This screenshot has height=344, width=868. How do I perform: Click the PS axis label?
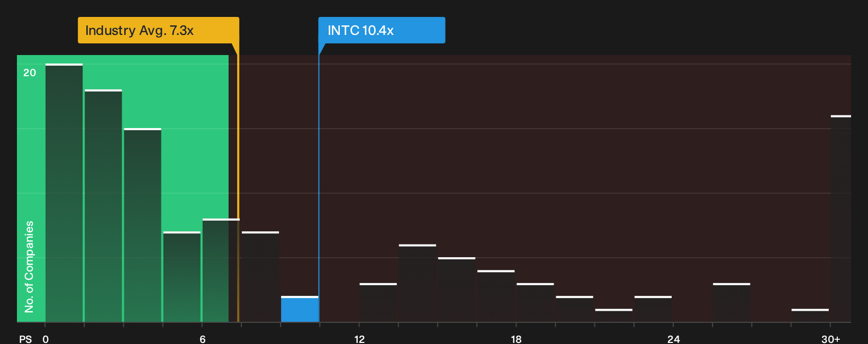click(25, 339)
